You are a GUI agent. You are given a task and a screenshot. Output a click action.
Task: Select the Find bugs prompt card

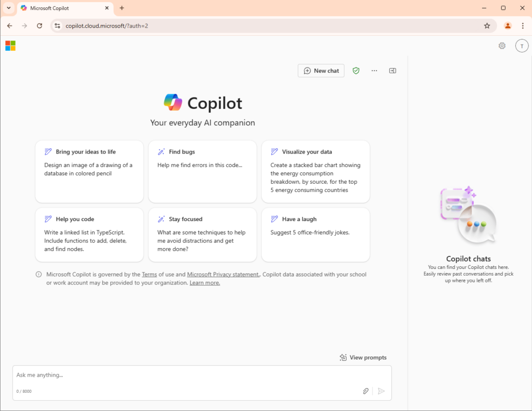pos(202,172)
